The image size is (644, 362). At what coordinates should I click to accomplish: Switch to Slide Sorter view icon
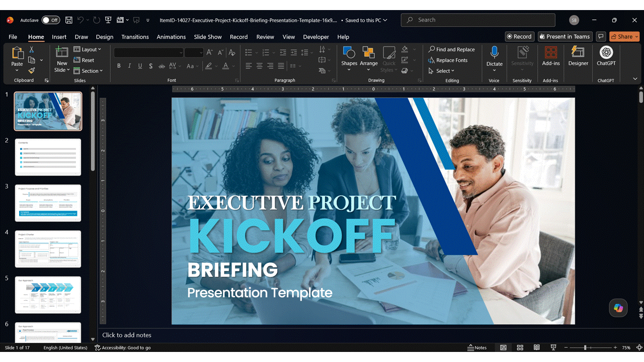[520, 347]
